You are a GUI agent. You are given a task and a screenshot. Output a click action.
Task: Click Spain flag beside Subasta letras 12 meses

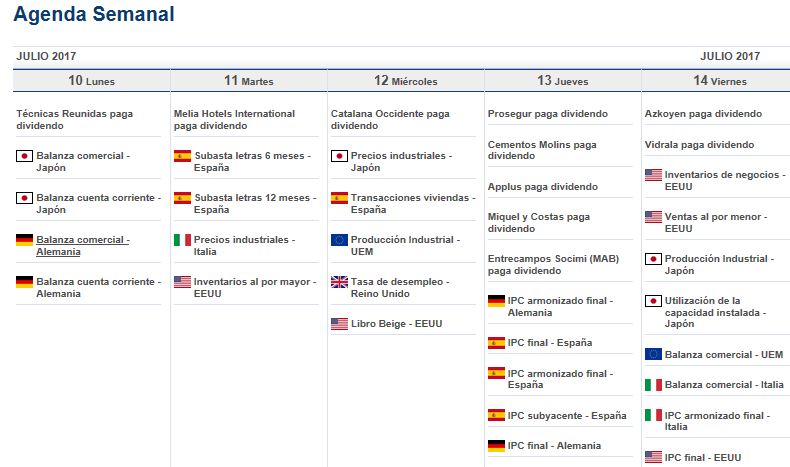182,198
